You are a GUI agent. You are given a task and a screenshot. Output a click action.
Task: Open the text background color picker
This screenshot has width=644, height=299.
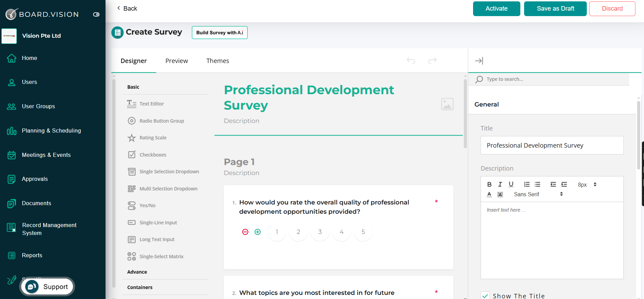[x=500, y=194]
